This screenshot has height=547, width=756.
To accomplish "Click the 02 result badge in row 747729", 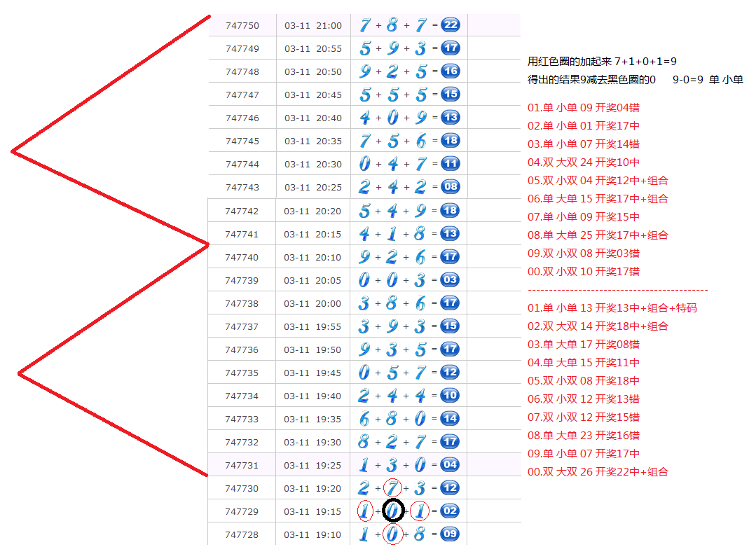I will pyautogui.click(x=450, y=511).
